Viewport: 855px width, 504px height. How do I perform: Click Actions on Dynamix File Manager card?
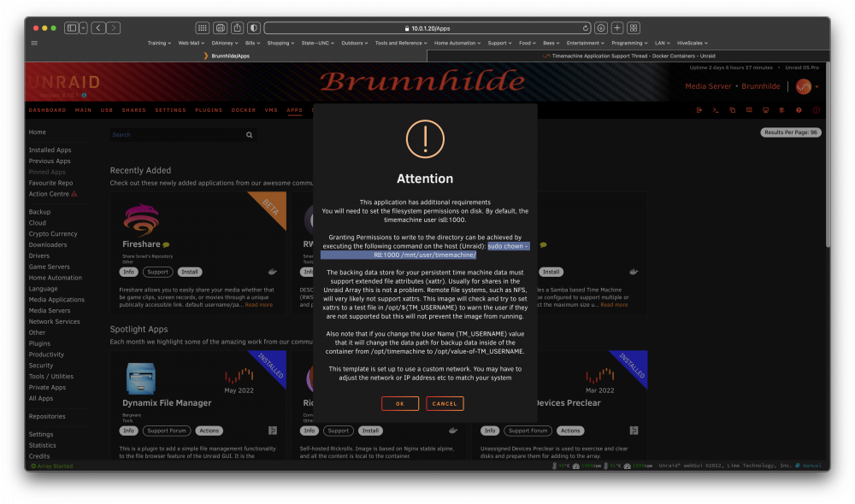pyautogui.click(x=209, y=431)
